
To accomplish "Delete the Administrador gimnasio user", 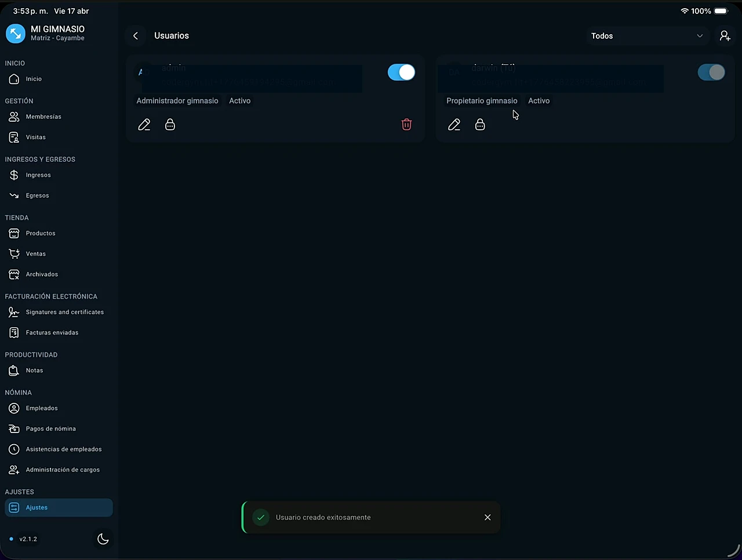I will 406,125.
